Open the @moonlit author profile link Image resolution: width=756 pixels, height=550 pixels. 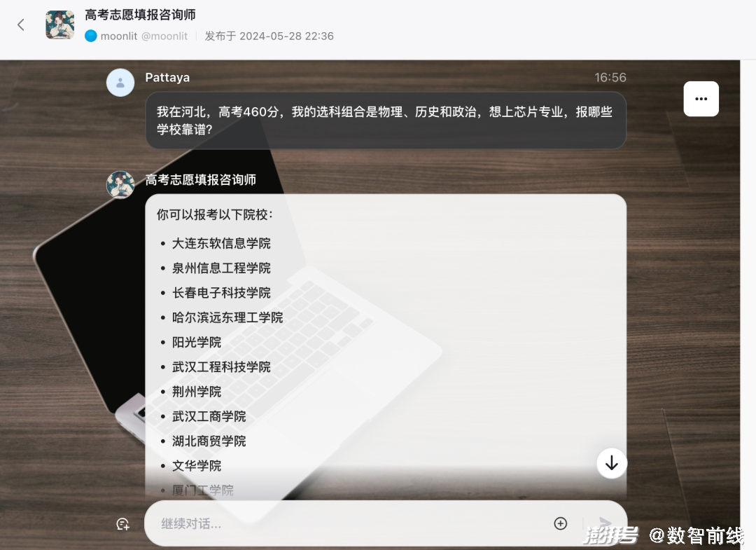[164, 36]
